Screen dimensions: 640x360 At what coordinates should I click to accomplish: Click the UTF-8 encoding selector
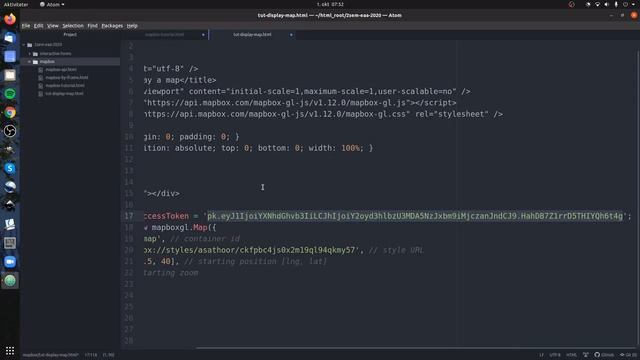(x=555, y=355)
